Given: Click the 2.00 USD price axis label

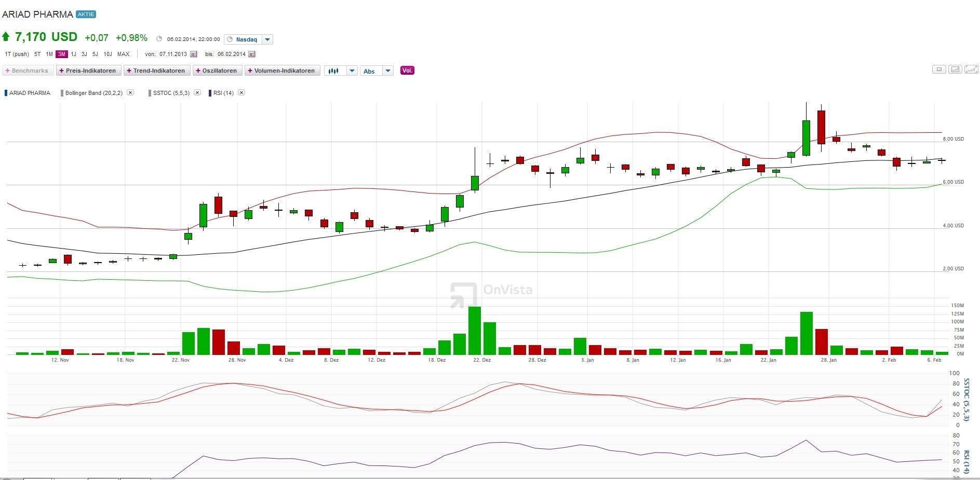Looking at the screenshot, I should (953, 269).
